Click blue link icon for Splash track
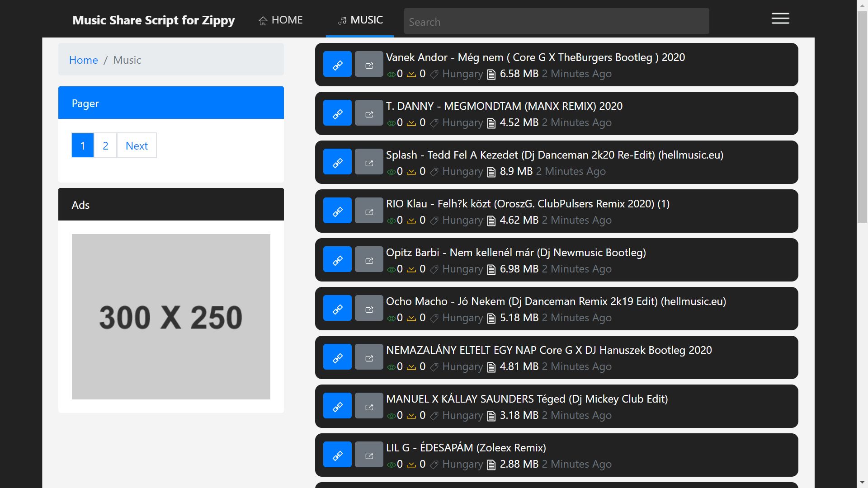The width and height of the screenshot is (868, 488). pyautogui.click(x=337, y=162)
